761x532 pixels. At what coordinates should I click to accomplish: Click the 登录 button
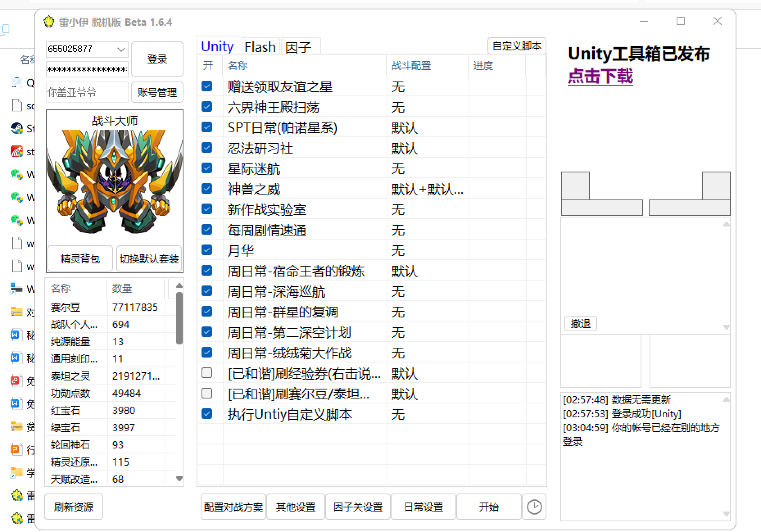(157, 59)
